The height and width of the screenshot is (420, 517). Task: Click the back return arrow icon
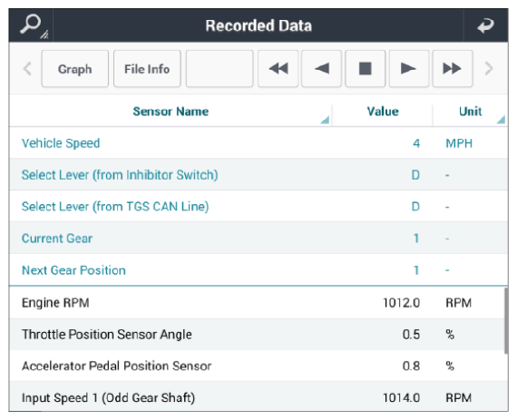(485, 25)
